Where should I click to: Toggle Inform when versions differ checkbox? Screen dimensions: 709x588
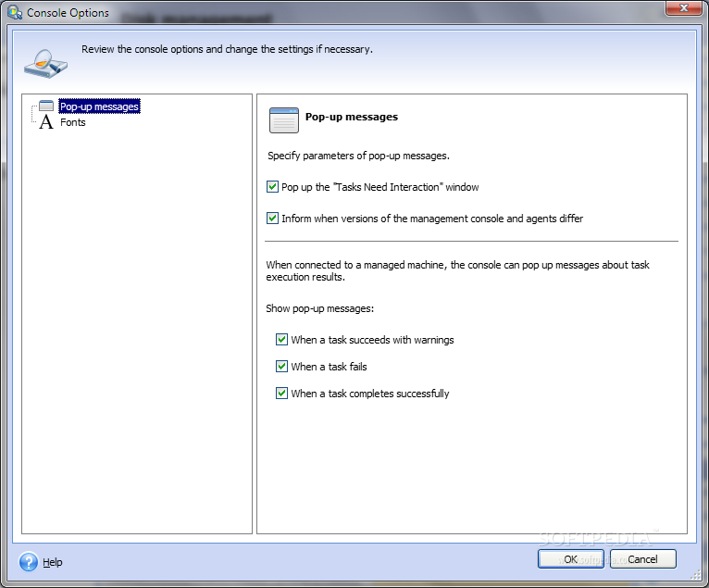[x=272, y=218]
